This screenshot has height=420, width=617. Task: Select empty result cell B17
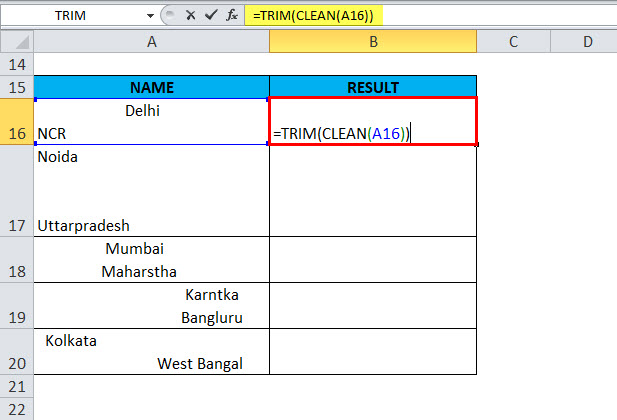373,191
